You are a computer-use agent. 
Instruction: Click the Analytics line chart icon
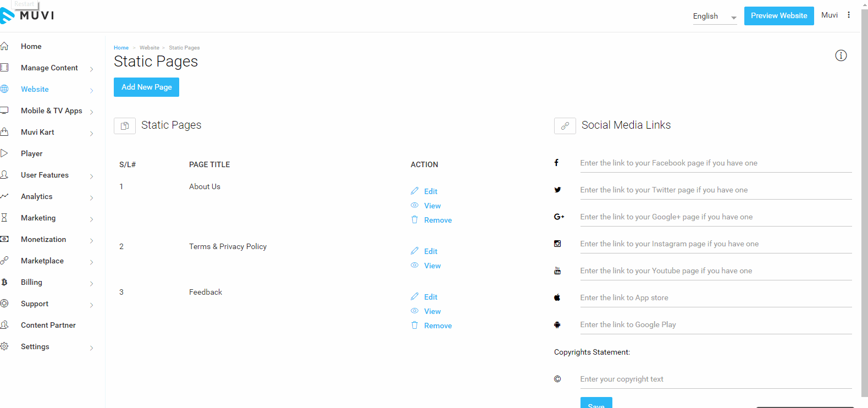pyautogui.click(x=4, y=196)
